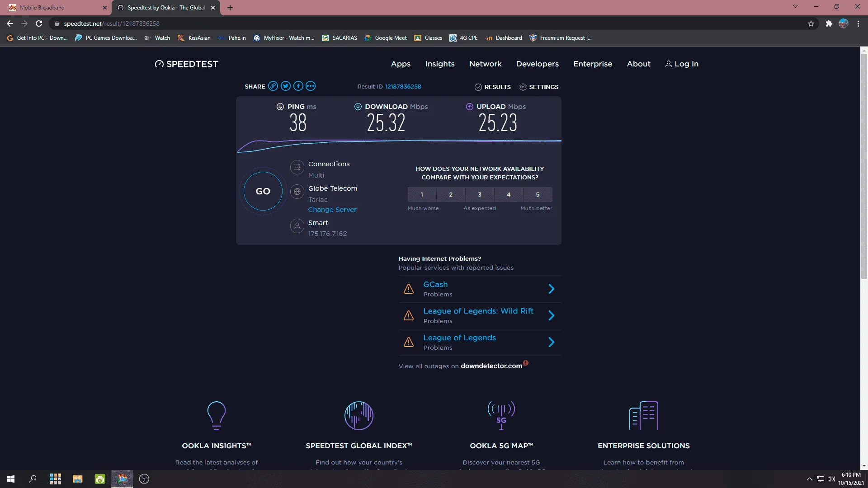Click Ookla Insights lightbulb icon
This screenshot has height=488, width=868.
[x=217, y=415]
